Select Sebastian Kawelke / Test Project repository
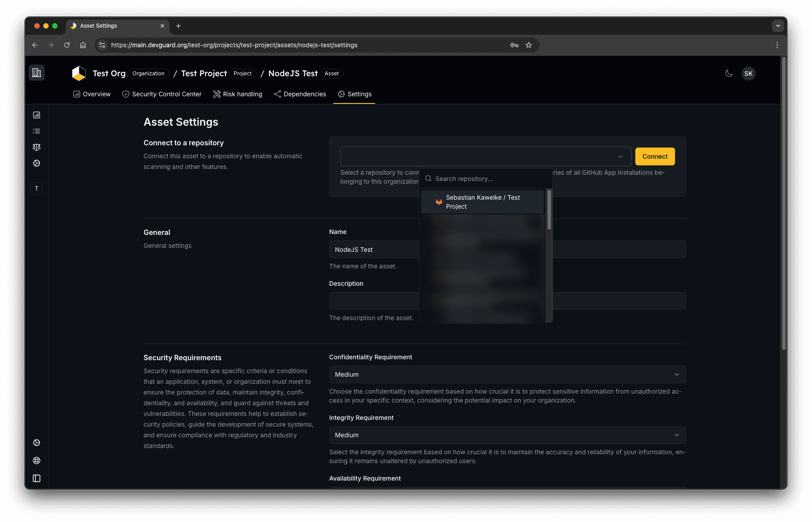The height and width of the screenshot is (522, 812). [x=482, y=201]
